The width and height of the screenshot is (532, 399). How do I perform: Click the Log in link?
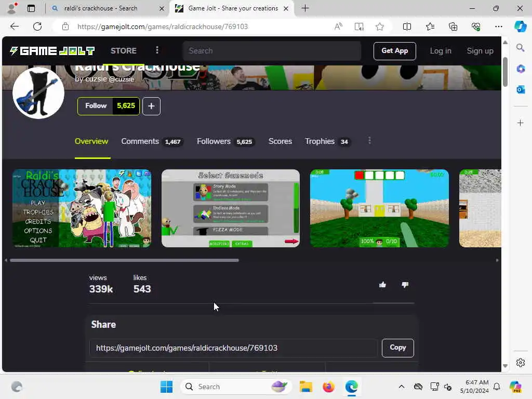pyautogui.click(x=441, y=51)
